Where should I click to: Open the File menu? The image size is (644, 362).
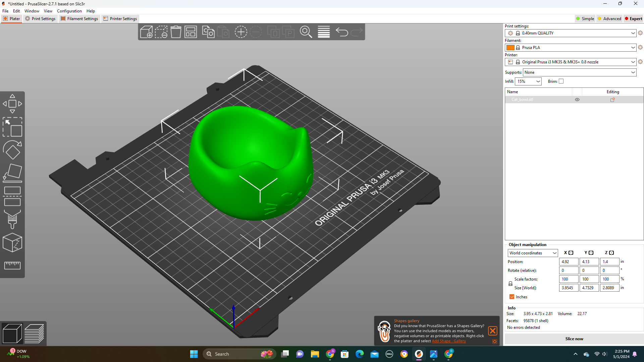(x=5, y=11)
